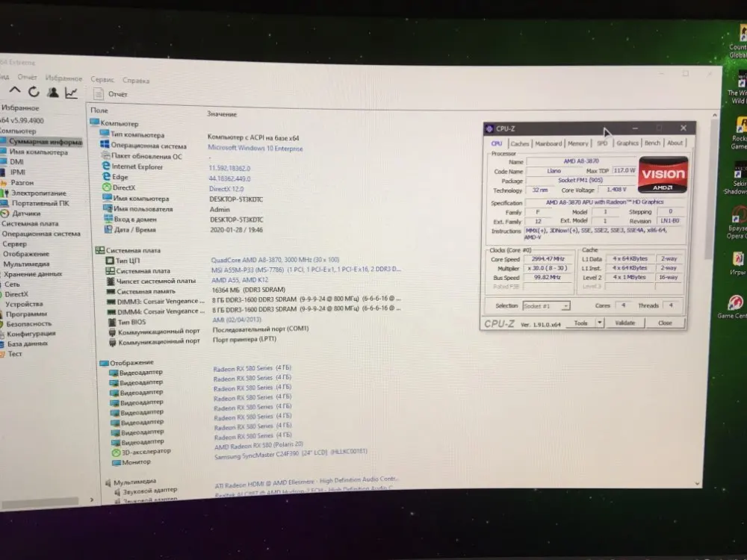
Task: Open the Избранное menu in the menu bar
Action: (x=63, y=78)
